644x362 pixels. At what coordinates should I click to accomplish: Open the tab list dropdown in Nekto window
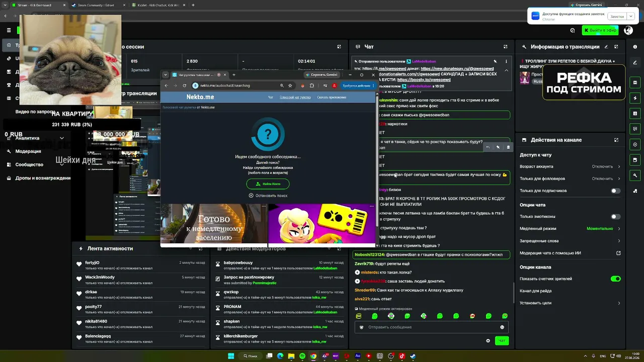click(166, 75)
